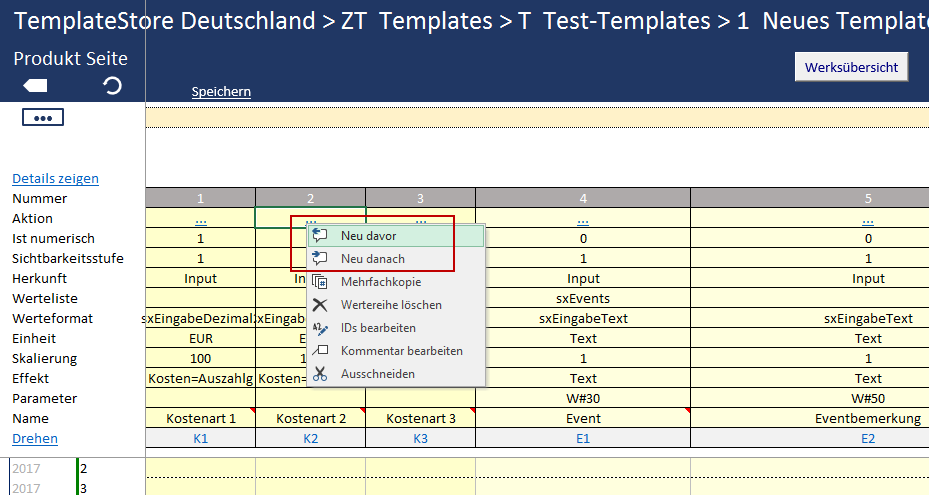
Task: Click the Drehen link
Action: 35,439
